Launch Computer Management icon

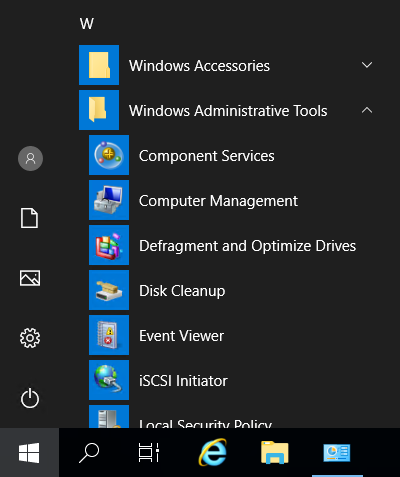click(x=109, y=200)
